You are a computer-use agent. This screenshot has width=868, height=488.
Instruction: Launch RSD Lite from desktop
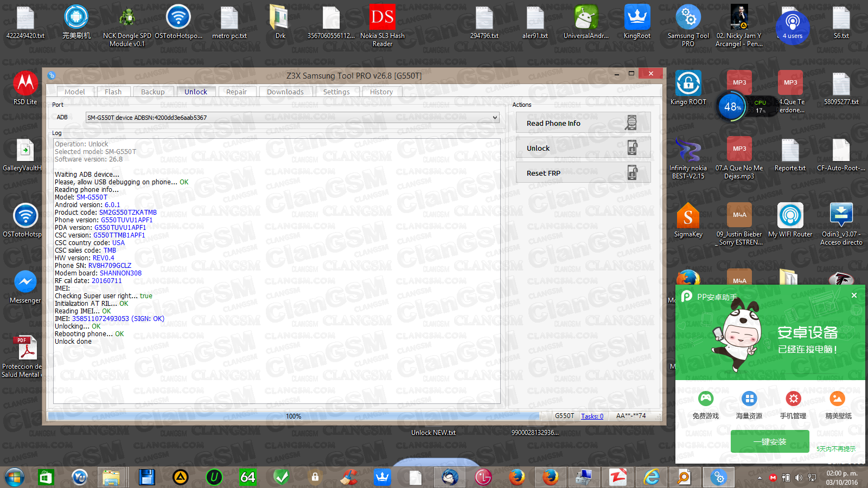25,88
